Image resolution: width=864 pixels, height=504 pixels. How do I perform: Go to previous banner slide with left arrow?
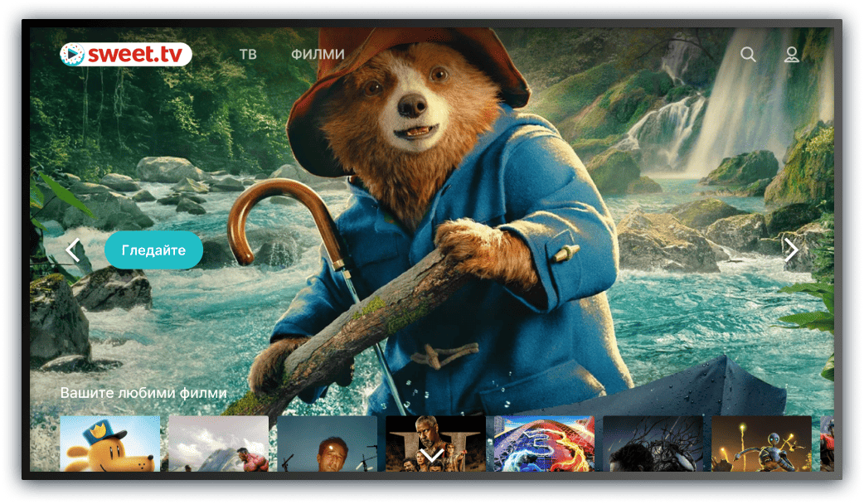(73, 250)
